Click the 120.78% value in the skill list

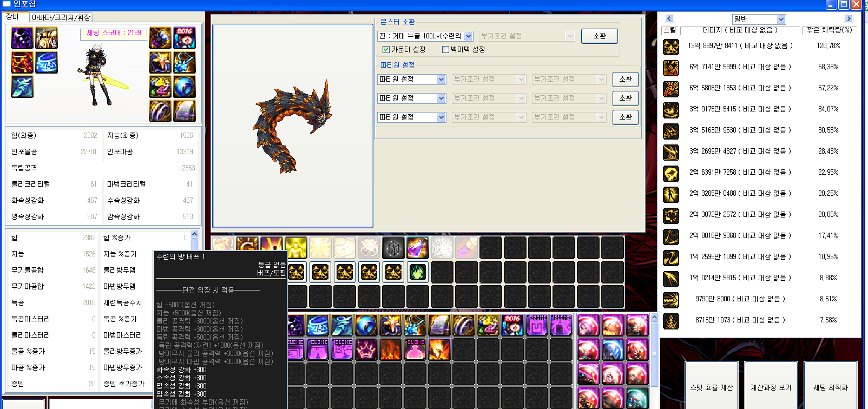828,46
